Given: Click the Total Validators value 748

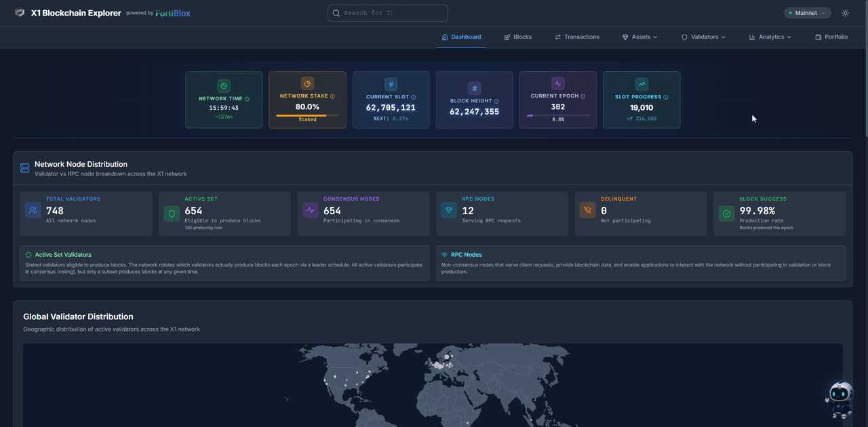Looking at the screenshot, I should coord(55,211).
